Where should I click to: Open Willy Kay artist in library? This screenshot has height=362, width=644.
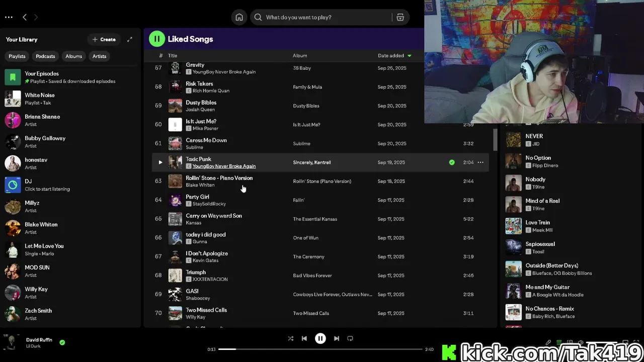(70, 293)
